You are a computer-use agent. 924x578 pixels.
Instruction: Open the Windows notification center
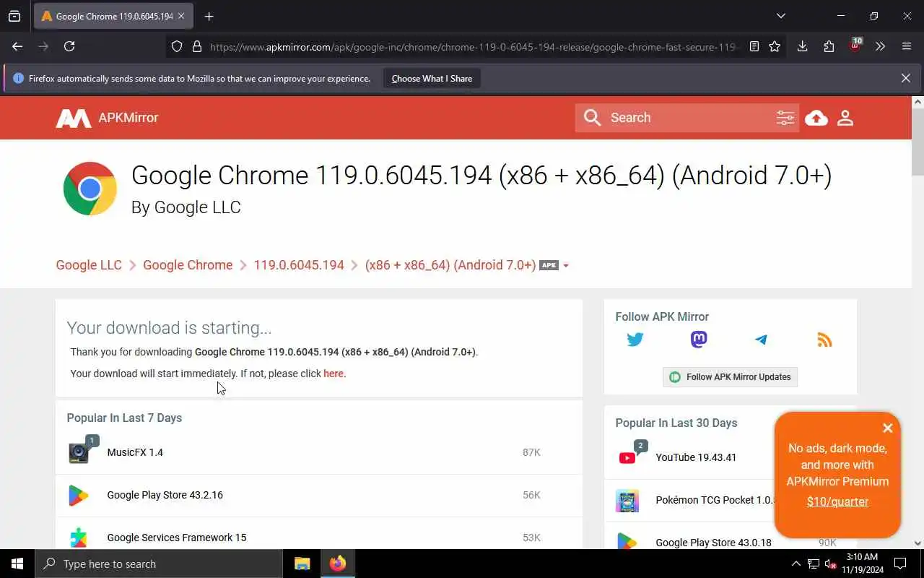tap(900, 564)
